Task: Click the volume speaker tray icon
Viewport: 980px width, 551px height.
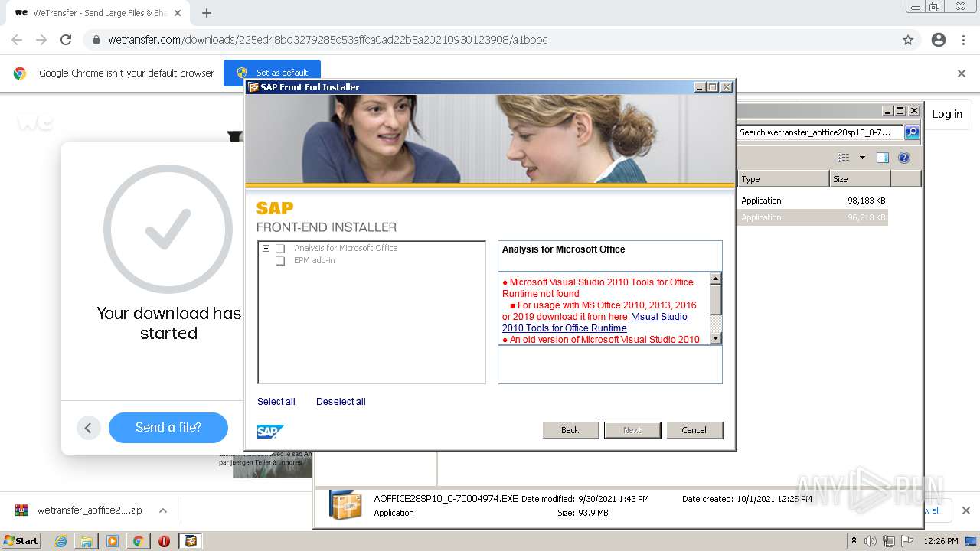Action: 871,541
